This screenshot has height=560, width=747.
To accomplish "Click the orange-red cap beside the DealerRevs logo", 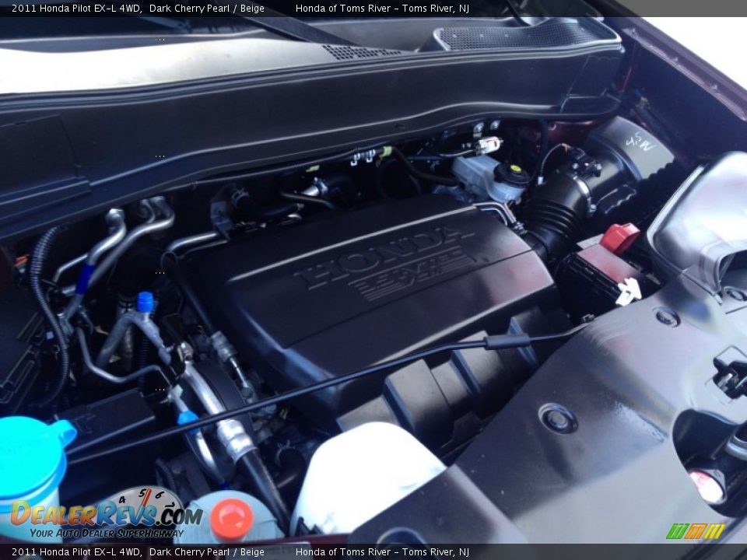I will [x=231, y=519].
